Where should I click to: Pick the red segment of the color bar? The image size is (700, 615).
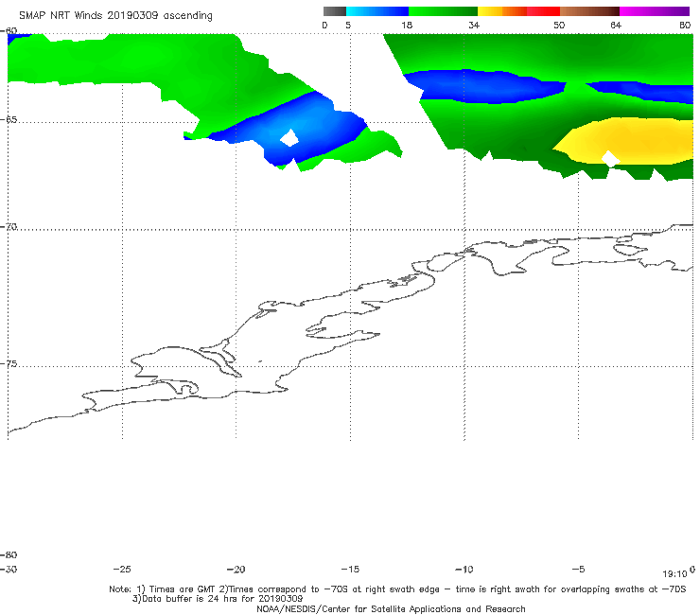543,11
